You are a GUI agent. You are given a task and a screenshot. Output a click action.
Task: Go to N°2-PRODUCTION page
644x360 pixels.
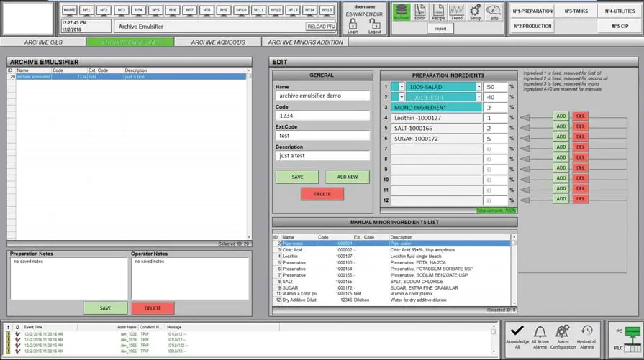tap(533, 27)
